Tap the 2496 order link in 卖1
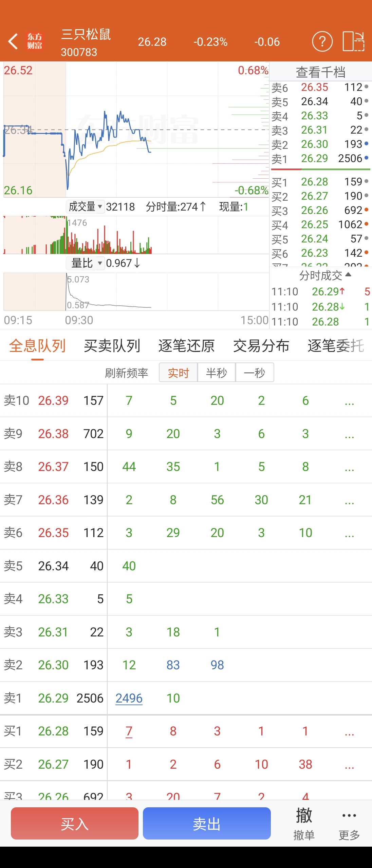The height and width of the screenshot is (868, 372). click(129, 698)
